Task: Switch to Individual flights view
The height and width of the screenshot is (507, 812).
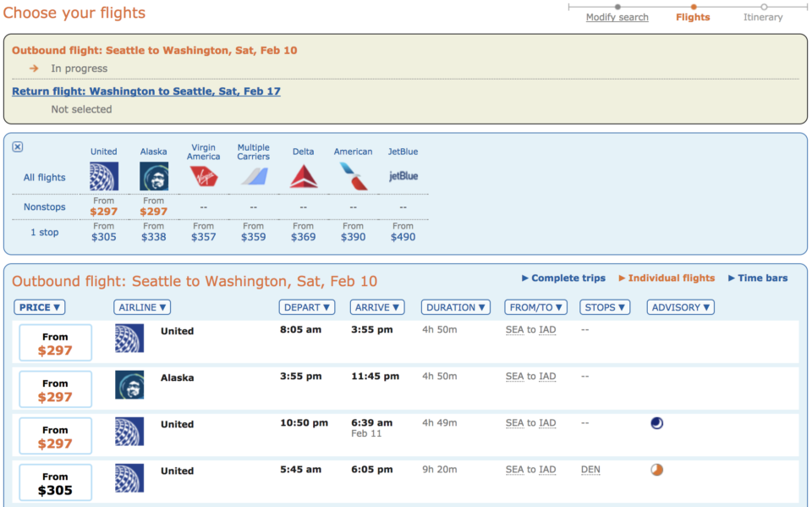Action: [x=667, y=278]
